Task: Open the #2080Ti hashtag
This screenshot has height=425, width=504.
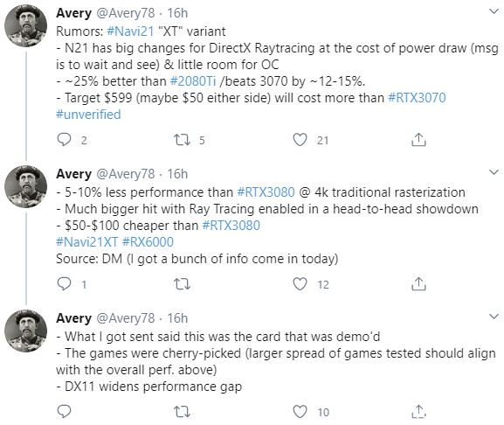Action: click(x=193, y=81)
